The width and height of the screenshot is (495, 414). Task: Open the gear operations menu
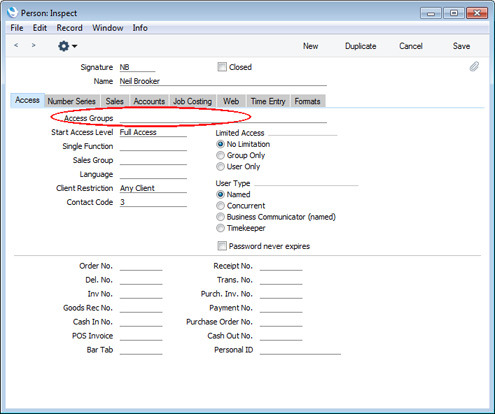tap(67, 46)
